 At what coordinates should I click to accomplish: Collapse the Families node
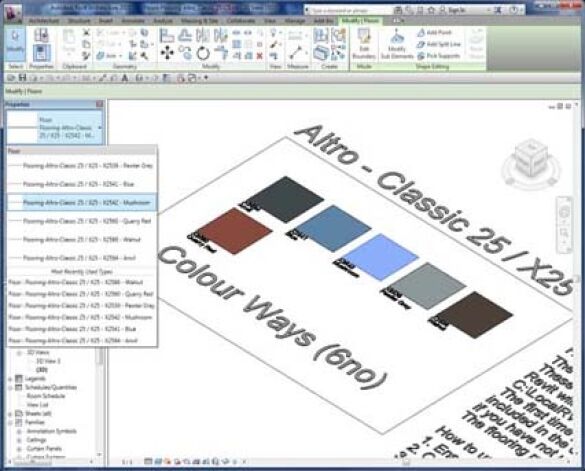[10, 422]
